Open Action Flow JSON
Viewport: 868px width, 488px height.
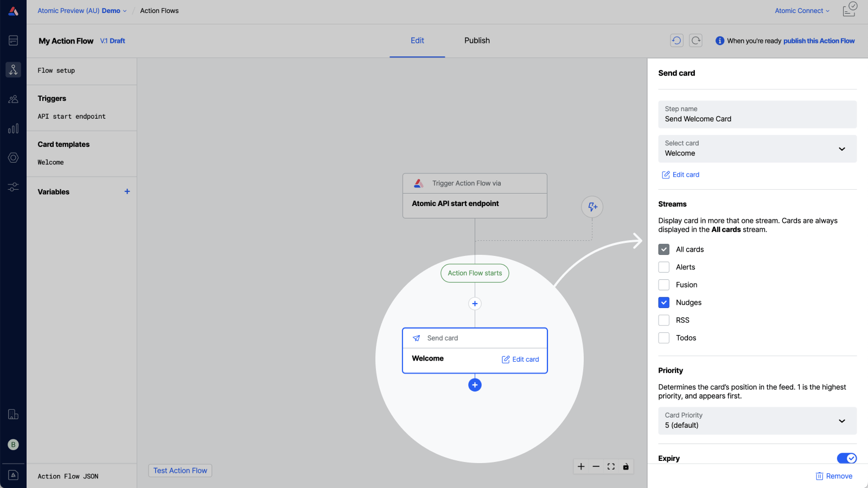pyautogui.click(x=68, y=476)
